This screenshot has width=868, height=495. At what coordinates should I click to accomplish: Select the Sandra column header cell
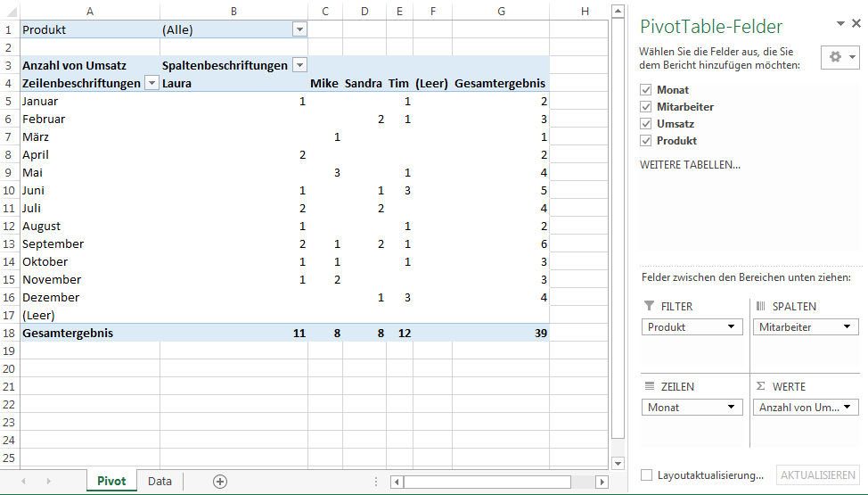pyautogui.click(x=364, y=83)
